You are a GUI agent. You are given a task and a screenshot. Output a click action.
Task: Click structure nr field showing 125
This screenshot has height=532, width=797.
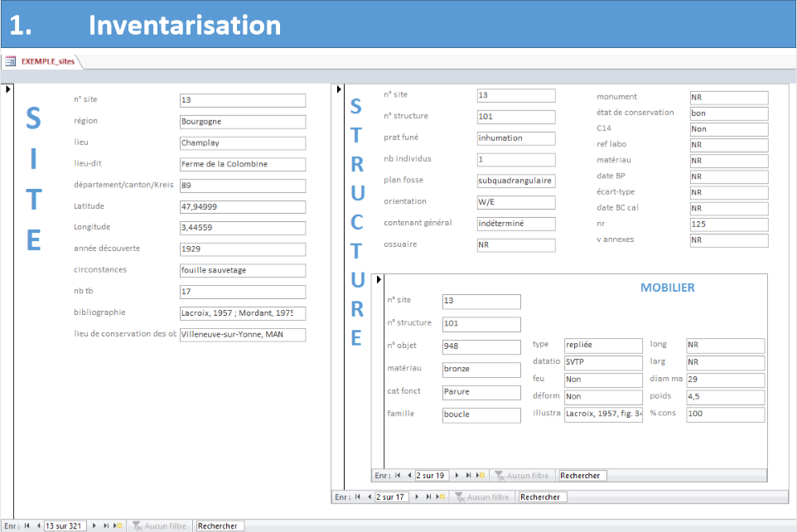pos(729,225)
